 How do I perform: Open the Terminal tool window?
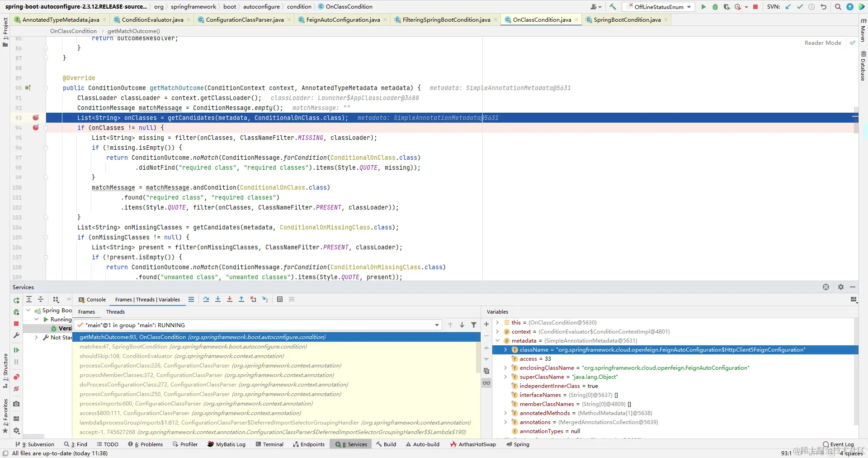coord(269,444)
